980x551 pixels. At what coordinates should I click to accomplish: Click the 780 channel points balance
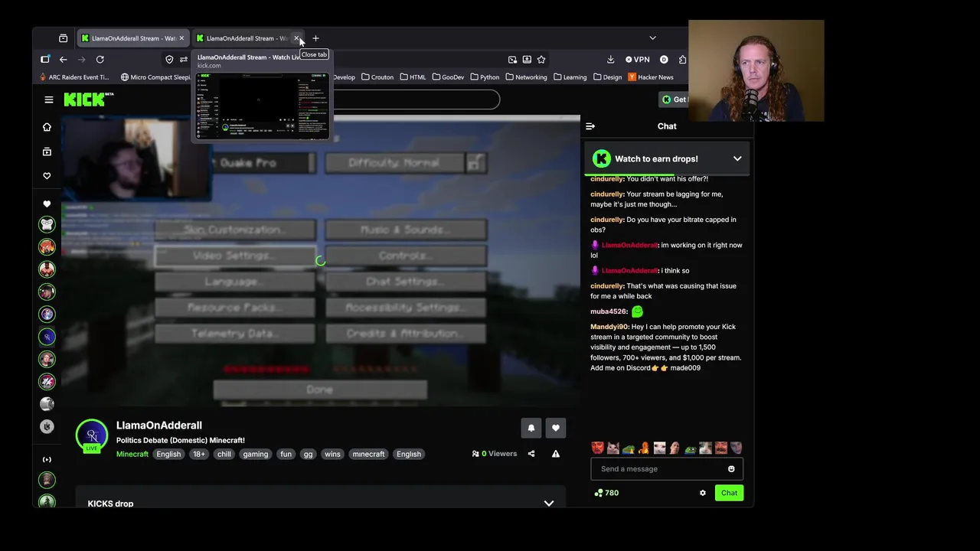click(606, 493)
